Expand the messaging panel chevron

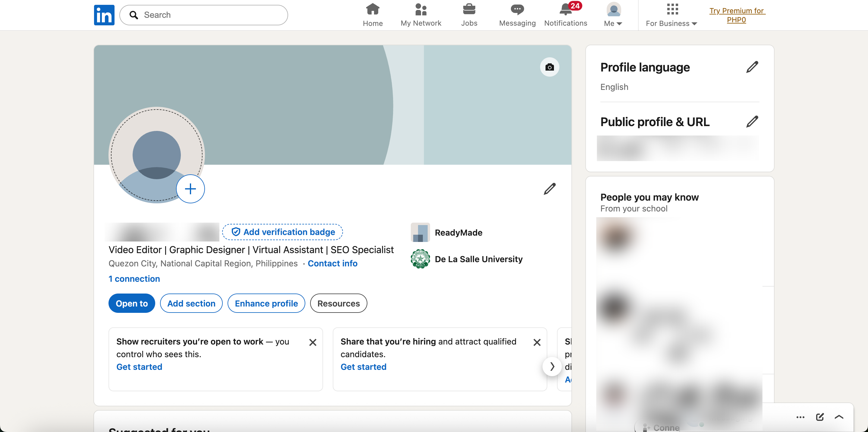839,417
